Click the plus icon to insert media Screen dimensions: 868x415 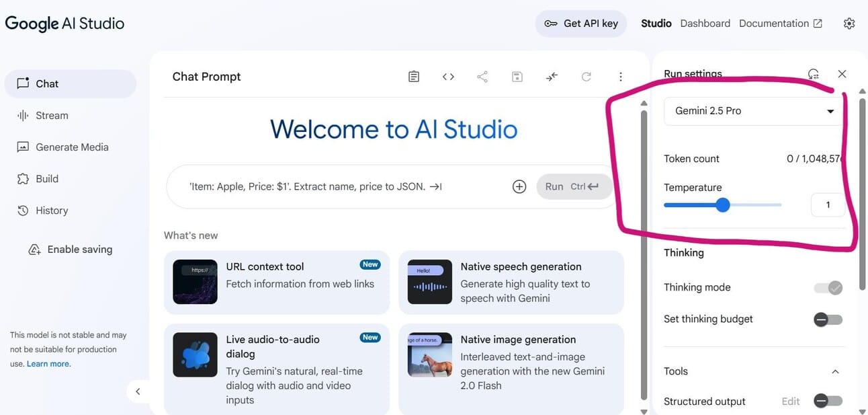(519, 187)
